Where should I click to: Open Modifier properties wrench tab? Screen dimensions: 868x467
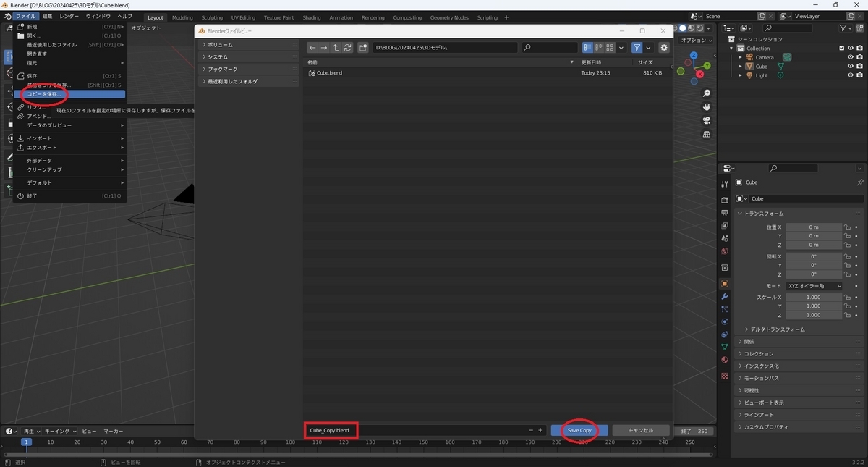pos(725,297)
